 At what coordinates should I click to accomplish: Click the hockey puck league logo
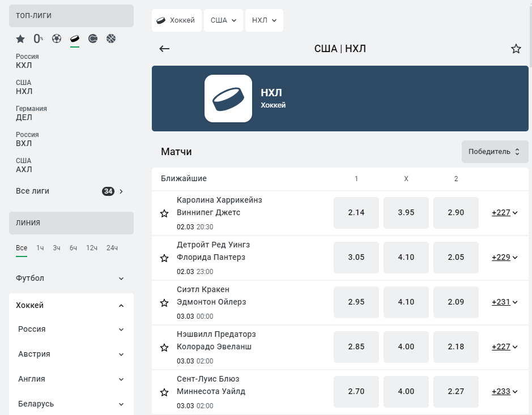click(228, 99)
